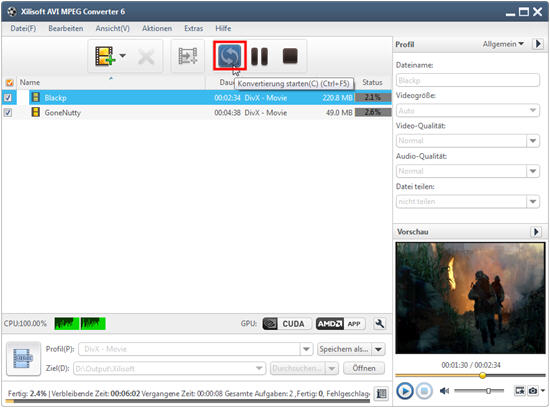Open the add file dropdown arrow

pyautogui.click(x=122, y=56)
